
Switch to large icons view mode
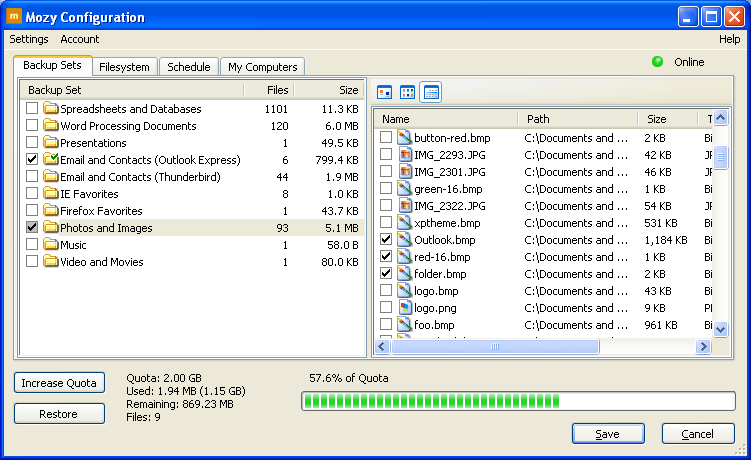tap(385, 93)
